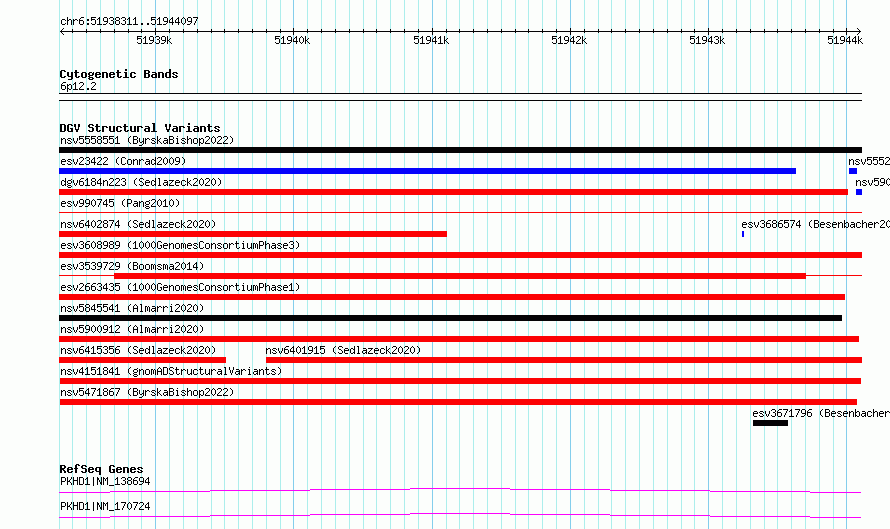Click the small blue nsv590 variant block
The height and width of the screenshot is (529, 890).
click(x=859, y=192)
